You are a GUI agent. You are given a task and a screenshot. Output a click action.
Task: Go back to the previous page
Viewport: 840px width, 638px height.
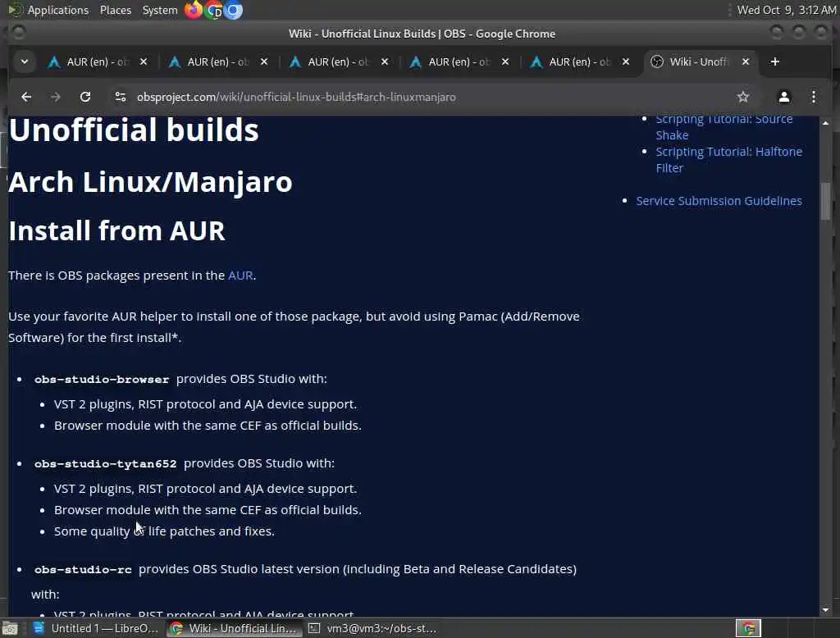[25, 97]
